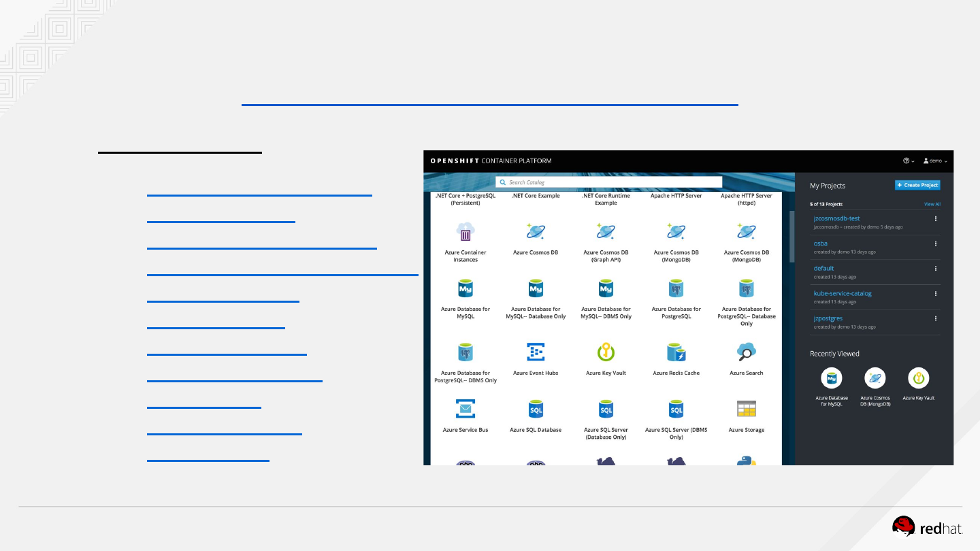Viewport: 980px width, 551px height.
Task: Follow the View All projects link
Action: tap(932, 204)
